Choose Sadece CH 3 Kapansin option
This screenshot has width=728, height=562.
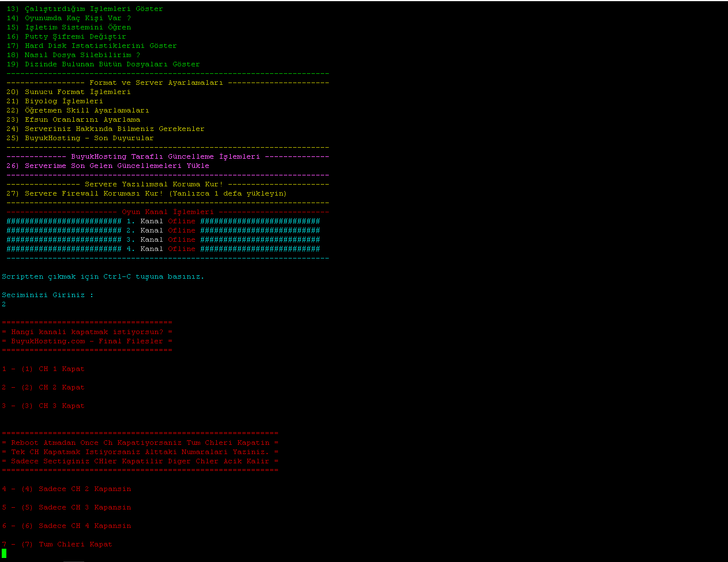pyautogui.click(x=66, y=508)
